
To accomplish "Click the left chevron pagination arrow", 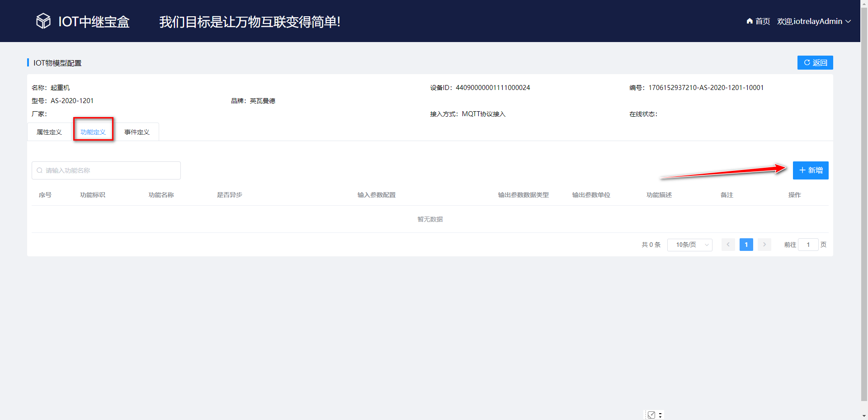I will tap(728, 245).
